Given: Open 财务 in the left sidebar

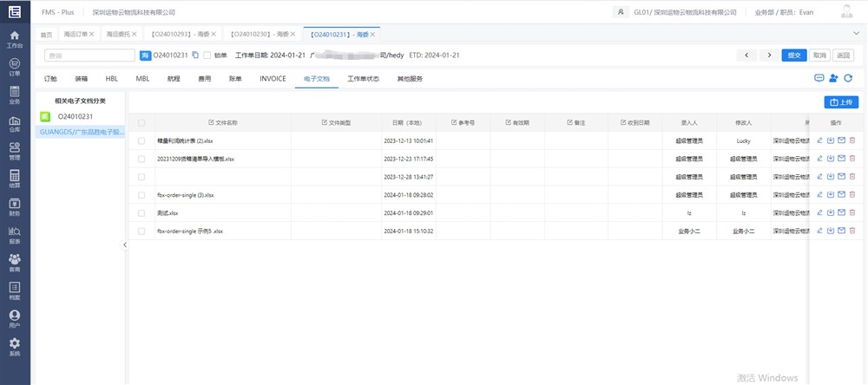Looking at the screenshot, I should coord(14,206).
